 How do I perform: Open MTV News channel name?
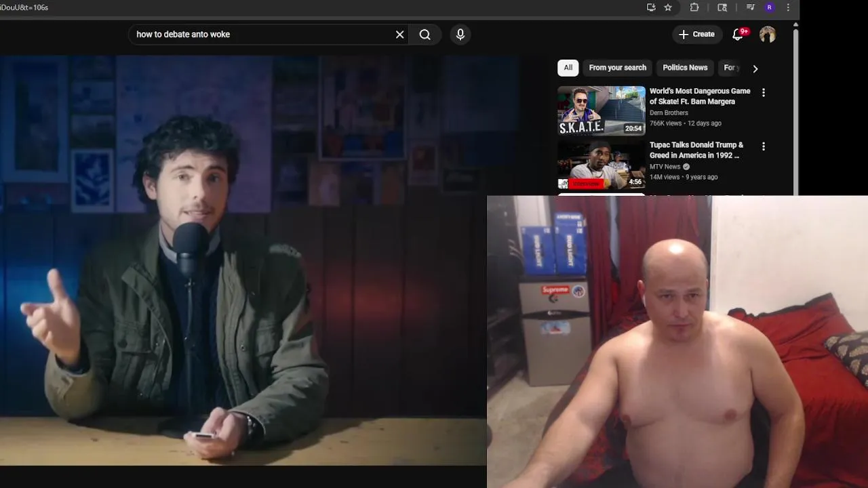[665, 167]
